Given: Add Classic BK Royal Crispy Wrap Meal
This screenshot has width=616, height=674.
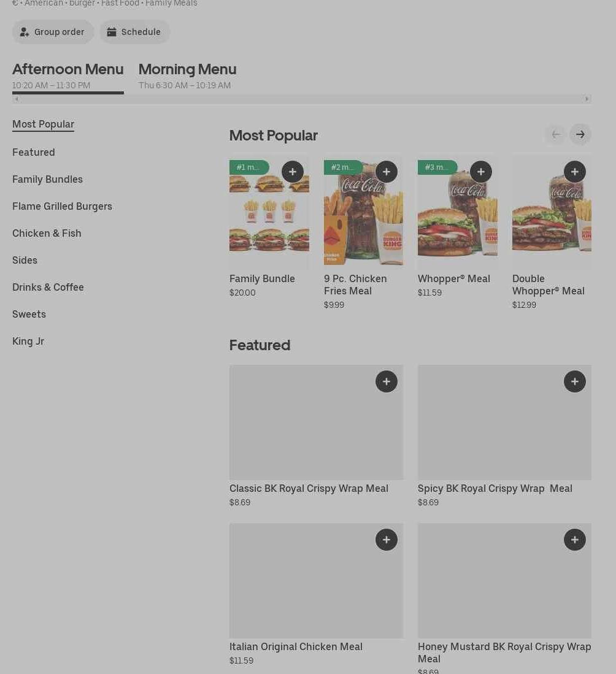Looking at the screenshot, I should [386, 381].
